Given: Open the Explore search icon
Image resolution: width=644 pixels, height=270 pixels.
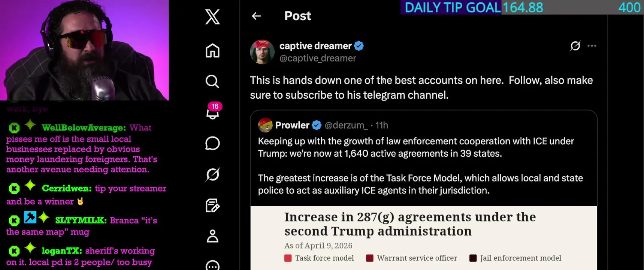Looking at the screenshot, I should tap(212, 81).
